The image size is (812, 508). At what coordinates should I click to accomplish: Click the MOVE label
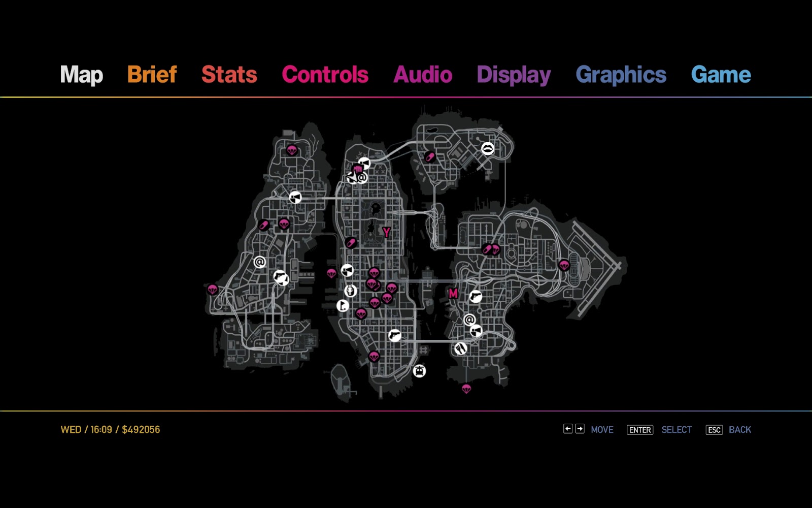pos(602,430)
